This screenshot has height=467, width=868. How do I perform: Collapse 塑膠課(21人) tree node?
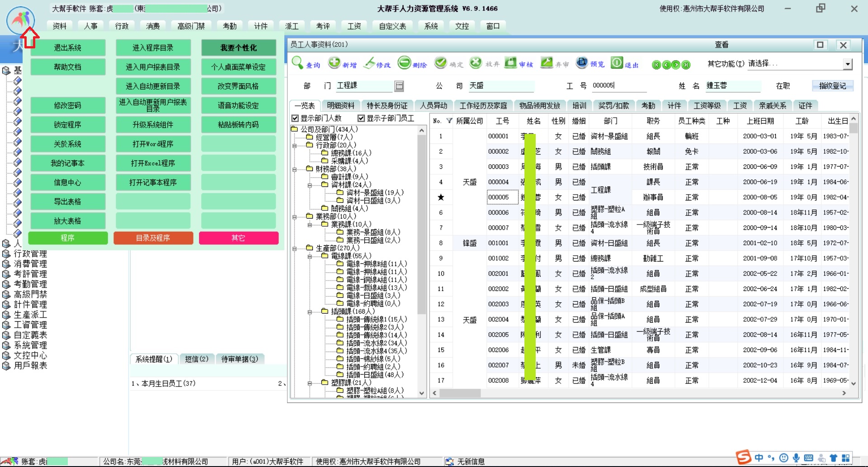310,383
